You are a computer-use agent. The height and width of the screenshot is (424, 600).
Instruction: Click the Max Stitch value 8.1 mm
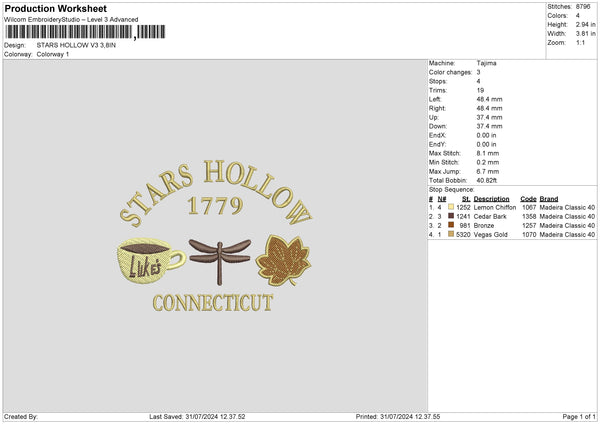(488, 153)
